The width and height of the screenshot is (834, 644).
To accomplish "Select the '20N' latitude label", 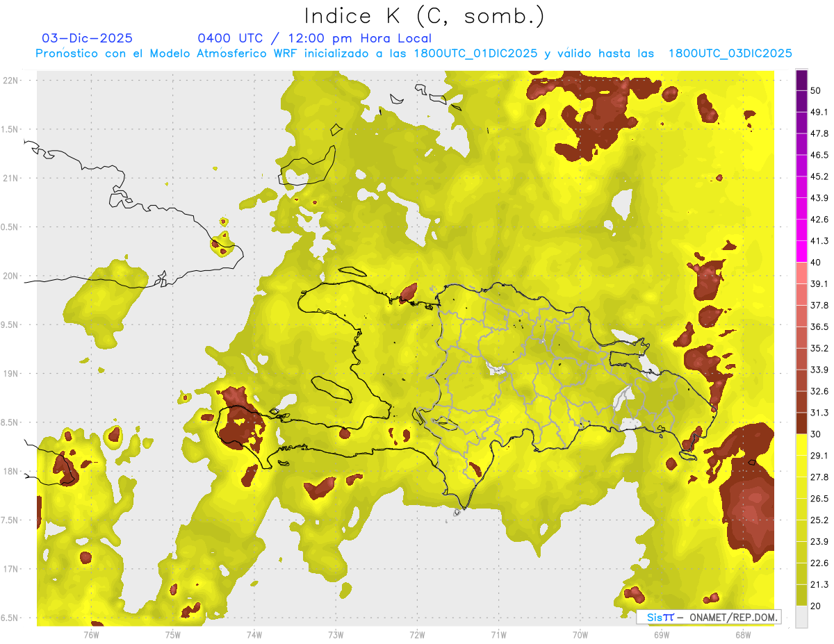I will coord(11,276).
